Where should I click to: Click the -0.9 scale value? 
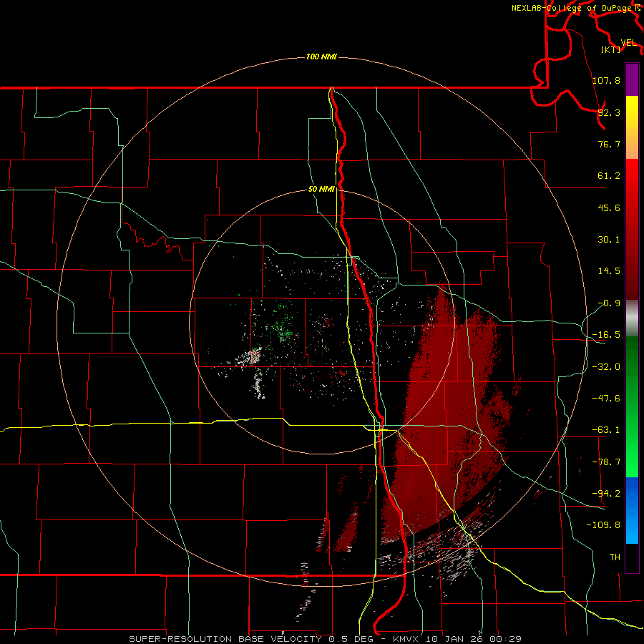point(609,303)
